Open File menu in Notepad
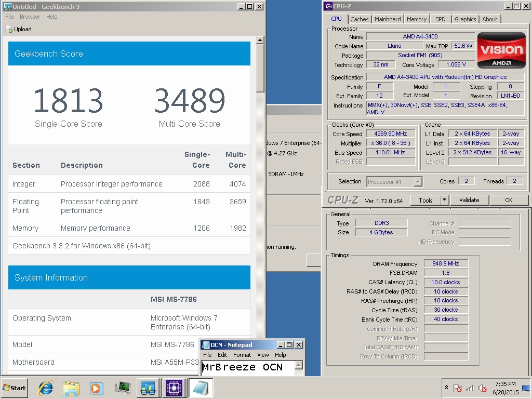This screenshot has width=532, height=399. [207, 355]
